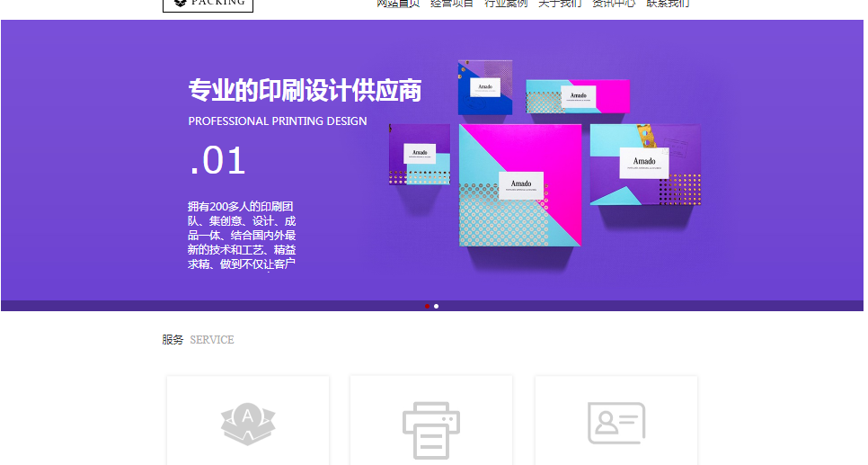Screen dimensions: 868x465
Task: Click the PROFESSIONAL PRINTING DESIGN subtitle
Action: tap(278, 121)
